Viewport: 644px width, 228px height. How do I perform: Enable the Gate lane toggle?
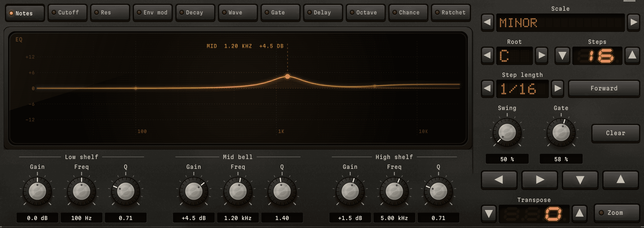pos(280,13)
